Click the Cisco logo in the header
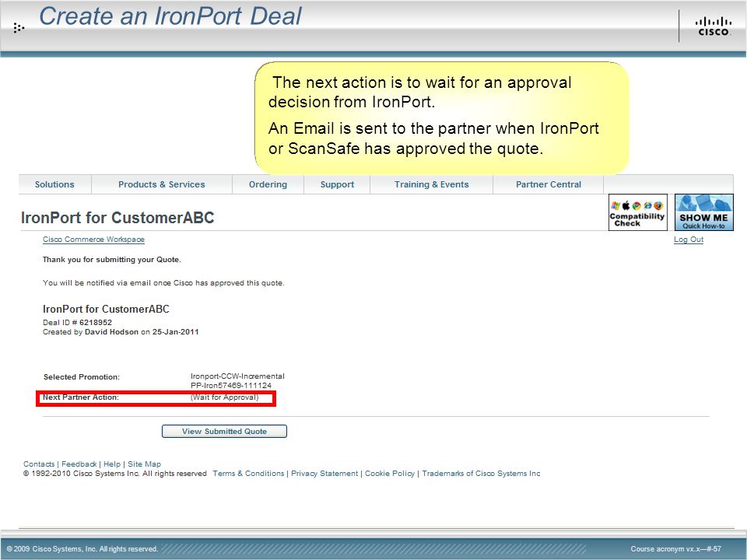This screenshot has width=747, height=560. point(714,26)
